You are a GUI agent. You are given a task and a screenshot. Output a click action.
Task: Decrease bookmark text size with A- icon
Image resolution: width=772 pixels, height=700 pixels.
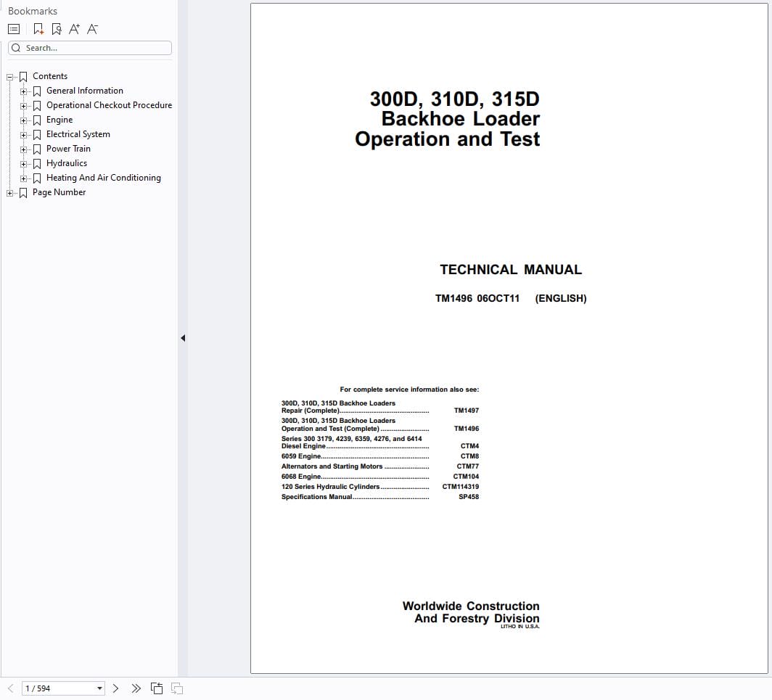pyautogui.click(x=93, y=29)
